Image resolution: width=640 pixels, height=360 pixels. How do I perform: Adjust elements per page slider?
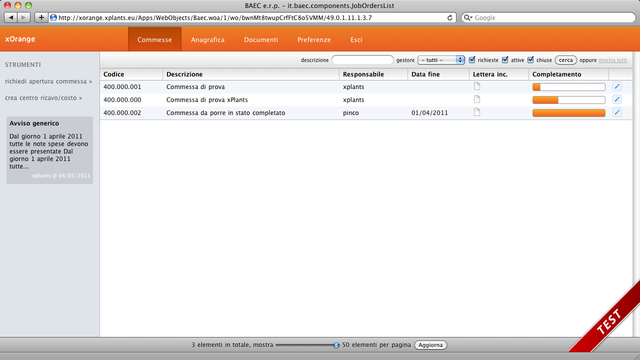[336, 345]
